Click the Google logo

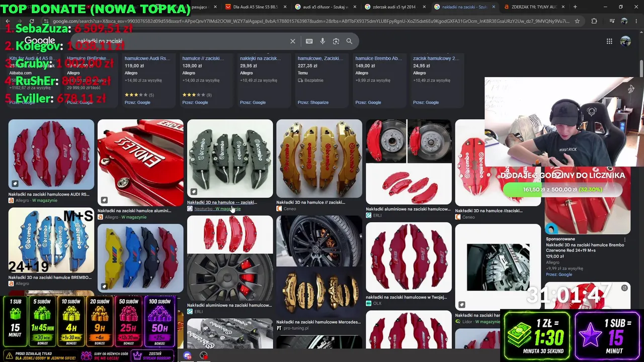coord(40,41)
